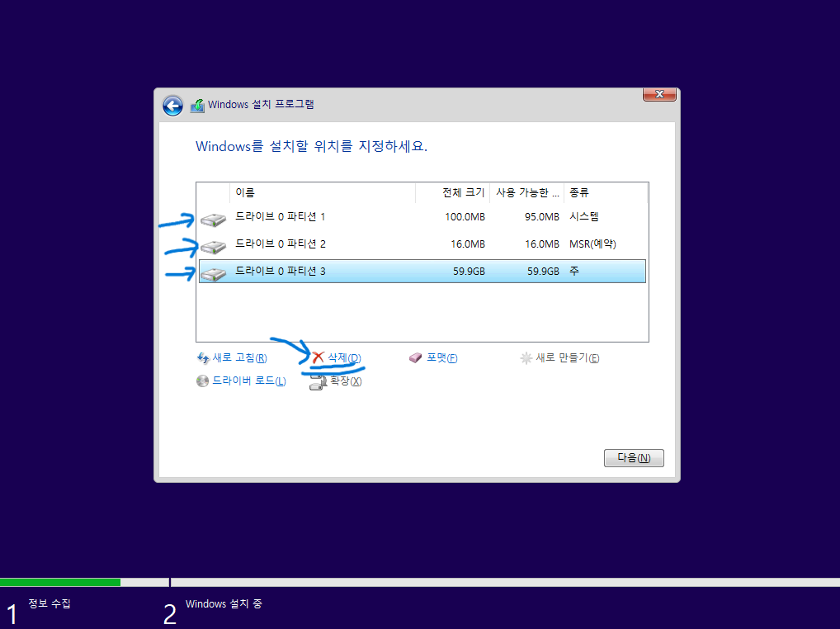840x629 pixels.
Task: Select drive icon for 파티션 2
Action: (213, 247)
